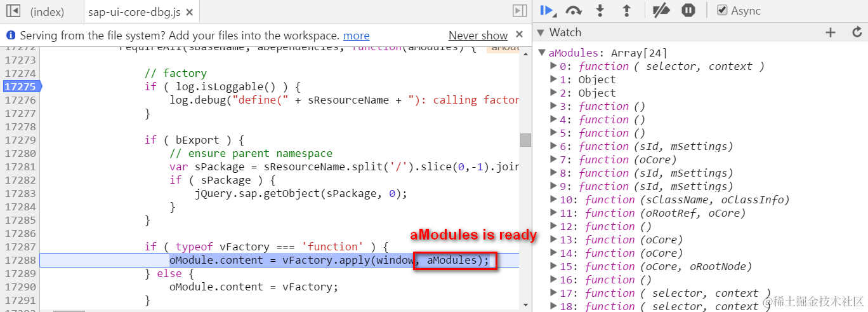Hide the debugger sidebar pane icon

[x=520, y=11]
